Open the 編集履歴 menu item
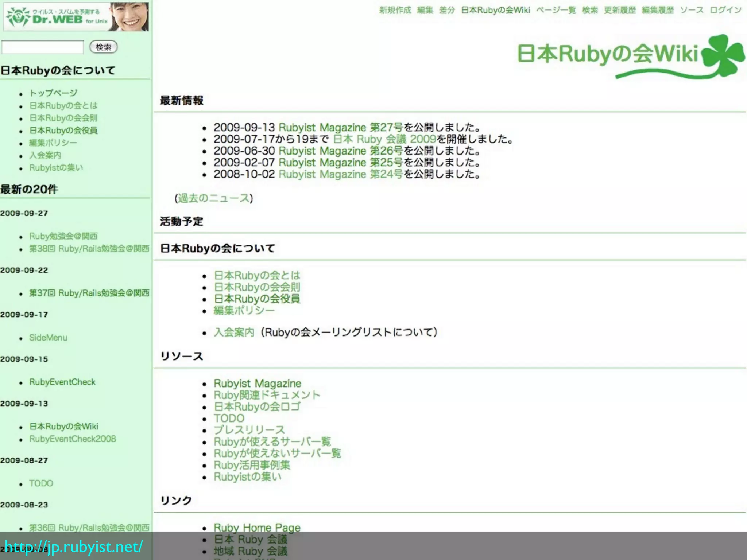The height and width of the screenshot is (560, 747). click(658, 10)
